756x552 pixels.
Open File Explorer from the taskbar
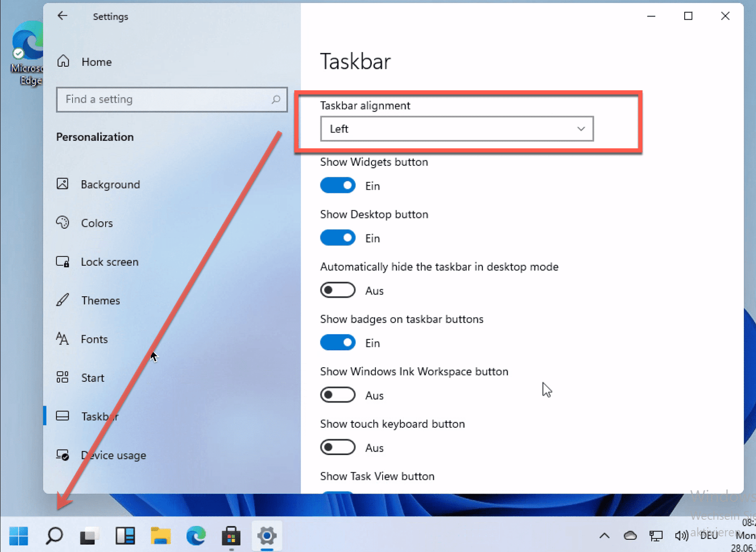[161, 536]
